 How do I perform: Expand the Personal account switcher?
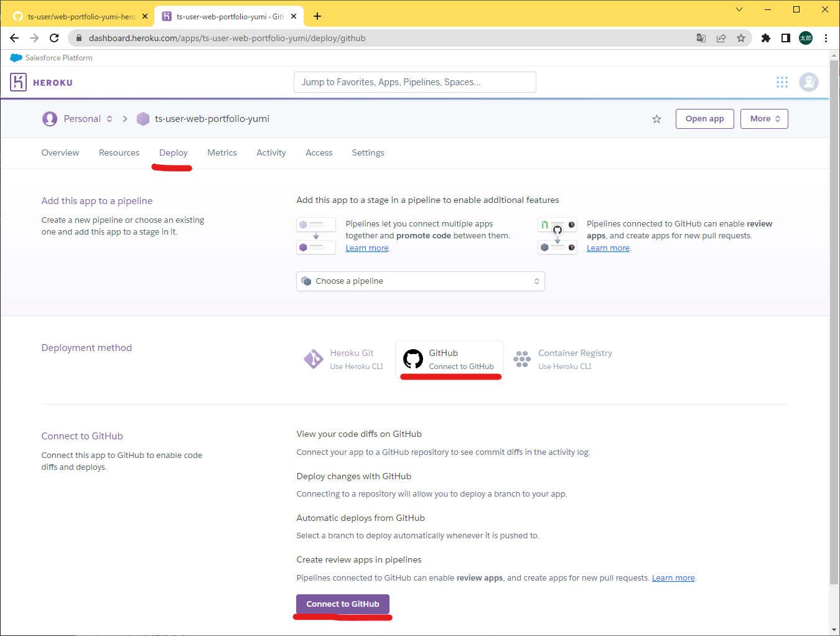[110, 119]
